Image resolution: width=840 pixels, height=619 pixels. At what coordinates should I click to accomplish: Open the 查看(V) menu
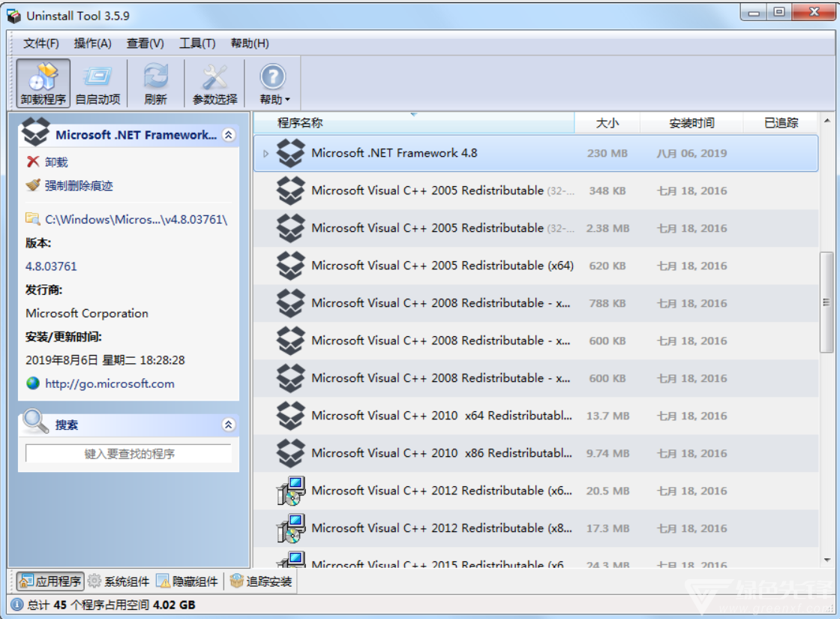click(145, 44)
